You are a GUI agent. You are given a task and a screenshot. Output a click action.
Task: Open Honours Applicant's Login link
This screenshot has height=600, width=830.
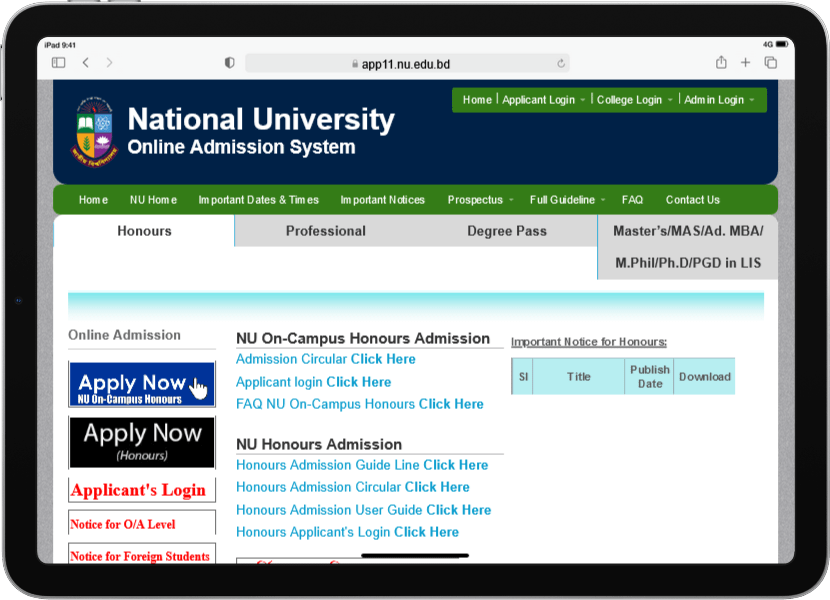click(x=347, y=532)
